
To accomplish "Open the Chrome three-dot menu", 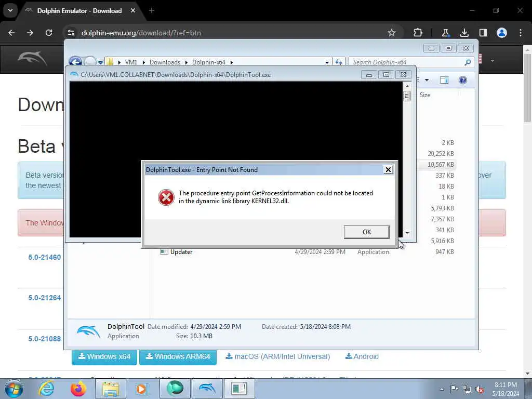I will pyautogui.click(x=521, y=33).
